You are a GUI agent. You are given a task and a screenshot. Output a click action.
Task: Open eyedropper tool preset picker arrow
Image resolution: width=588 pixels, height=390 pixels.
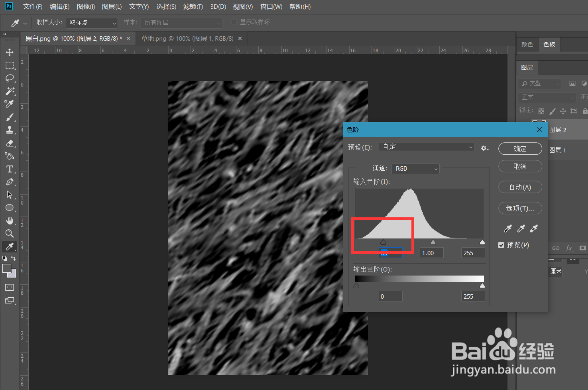click(25, 24)
